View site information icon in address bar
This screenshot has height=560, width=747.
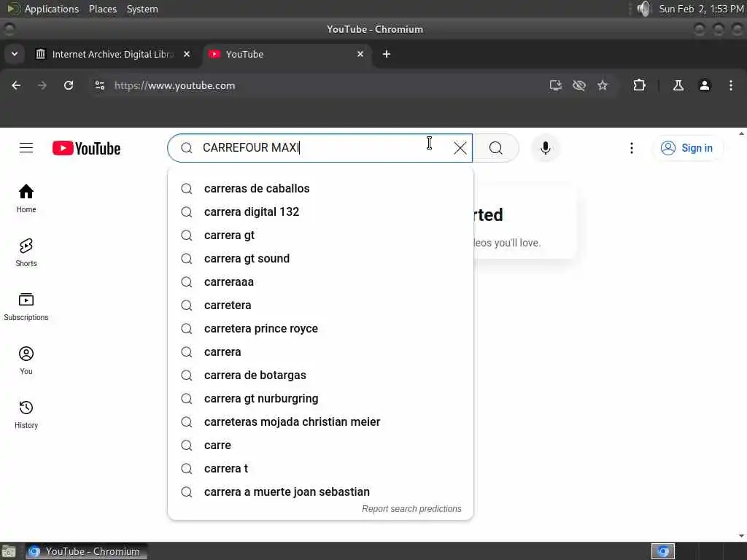click(x=99, y=85)
